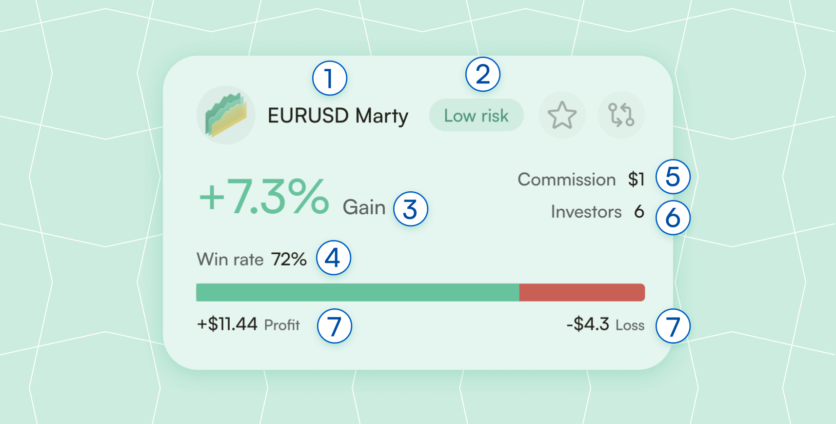
Task: Click the green profit portion of the bar
Action: [x=357, y=292]
